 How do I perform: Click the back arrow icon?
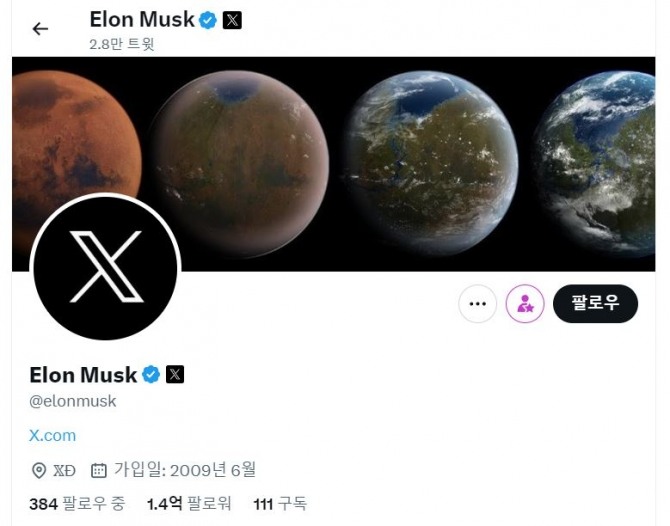pyautogui.click(x=40, y=29)
